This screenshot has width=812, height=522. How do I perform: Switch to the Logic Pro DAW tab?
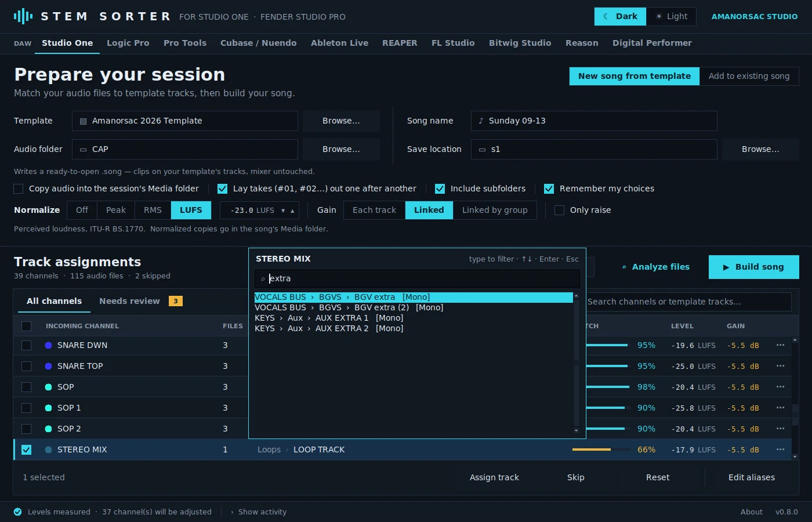[x=128, y=43]
